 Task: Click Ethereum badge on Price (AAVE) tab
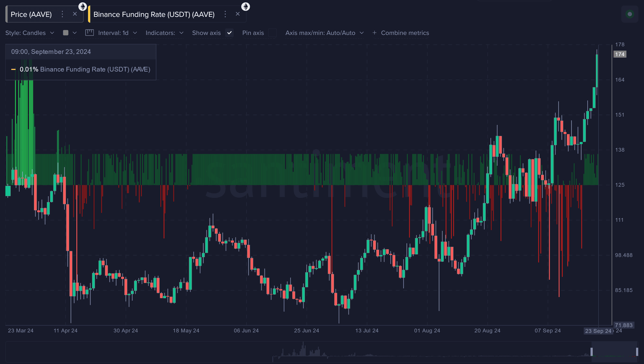tap(83, 6)
